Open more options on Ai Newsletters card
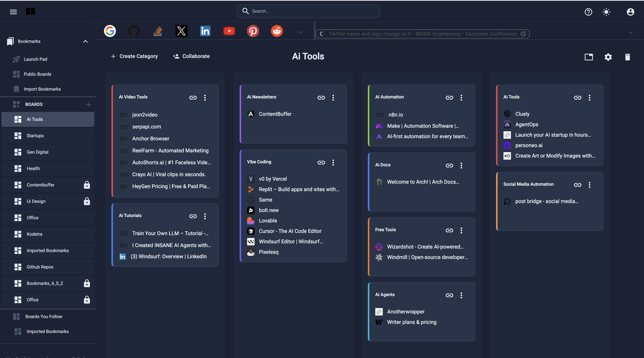 (x=333, y=98)
